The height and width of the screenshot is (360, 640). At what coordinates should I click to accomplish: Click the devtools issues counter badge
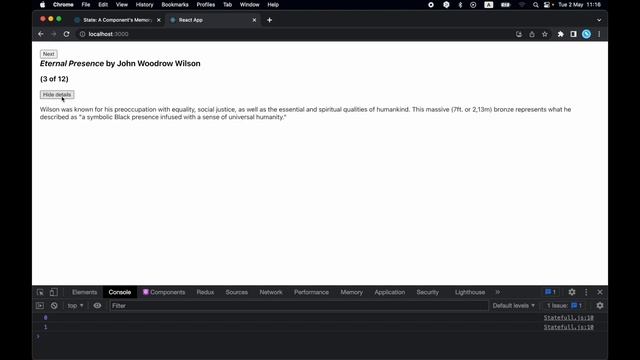[x=550, y=292]
